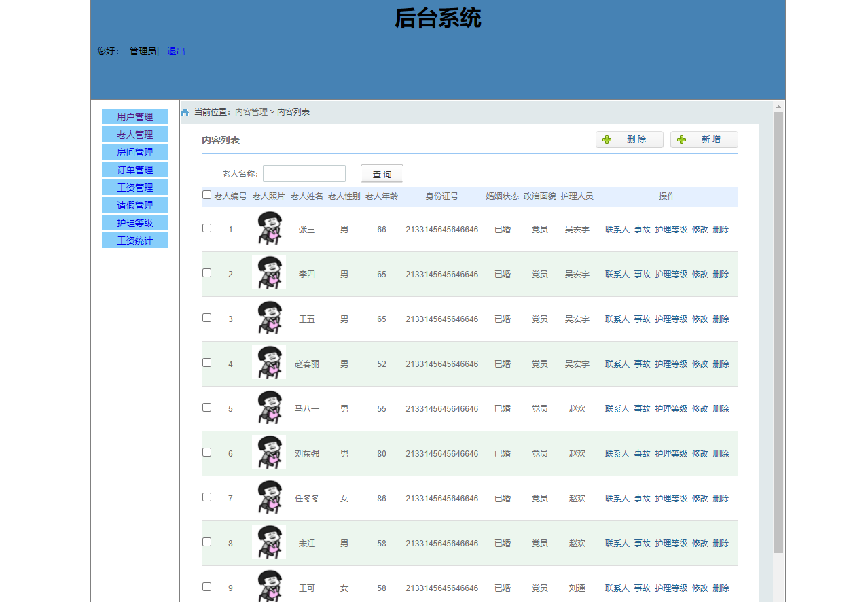The width and height of the screenshot is (868, 602).
Task: Click 张三's photo thumbnail
Action: point(268,228)
